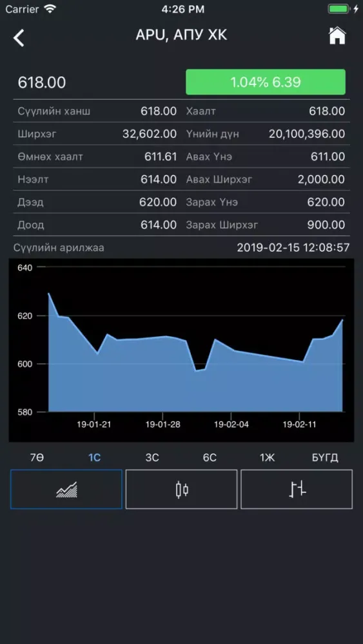The width and height of the screenshot is (363, 644).
Task: Tap the APU, АПУ ХК title
Action: point(181,35)
